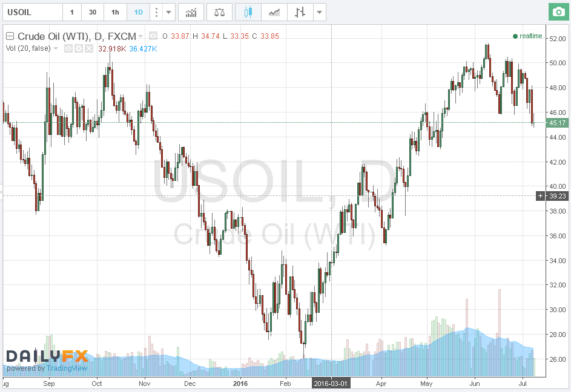Open Vol indicator settings gear
The image size is (571, 392).
click(78, 48)
